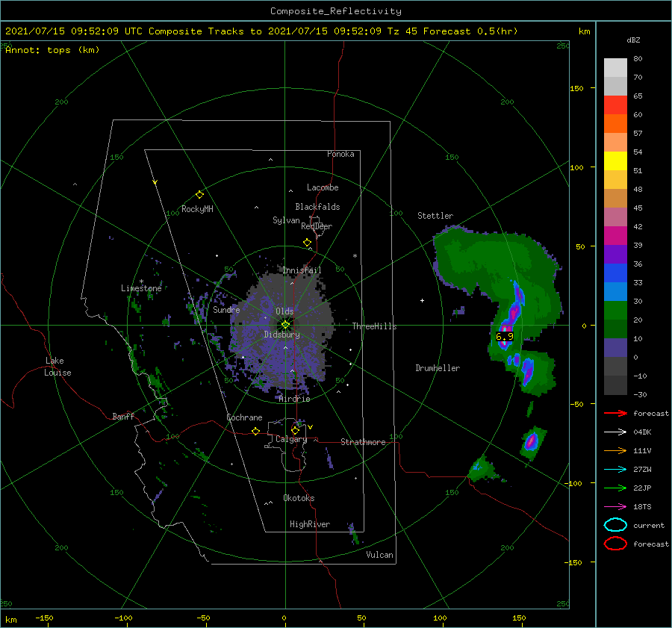Click the cyan 27ZW arrow legend icon
Image resolution: width=672 pixels, height=628 pixels.
coord(615,470)
